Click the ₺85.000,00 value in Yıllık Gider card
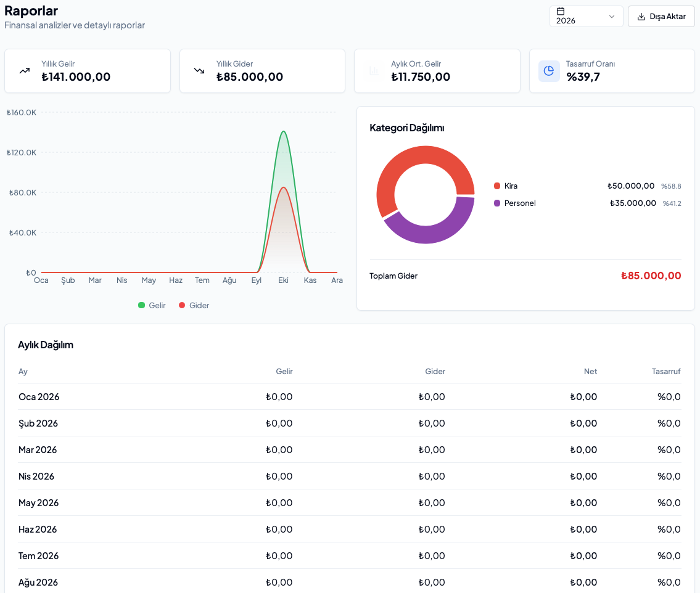This screenshot has width=700, height=593. point(250,77)
